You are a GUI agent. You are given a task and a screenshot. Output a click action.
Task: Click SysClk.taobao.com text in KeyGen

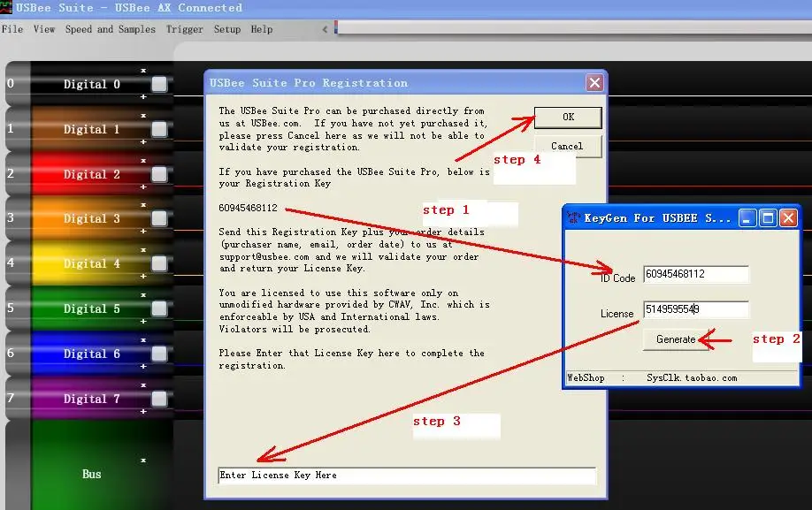692,378
